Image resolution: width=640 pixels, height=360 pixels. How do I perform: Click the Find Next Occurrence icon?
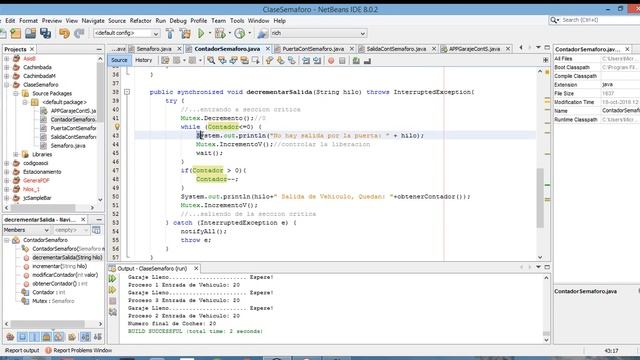tap(233, 60)
